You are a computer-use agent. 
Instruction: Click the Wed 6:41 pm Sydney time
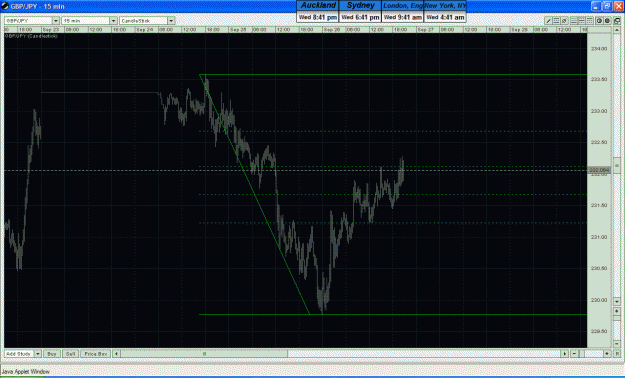tap(360, 17)
